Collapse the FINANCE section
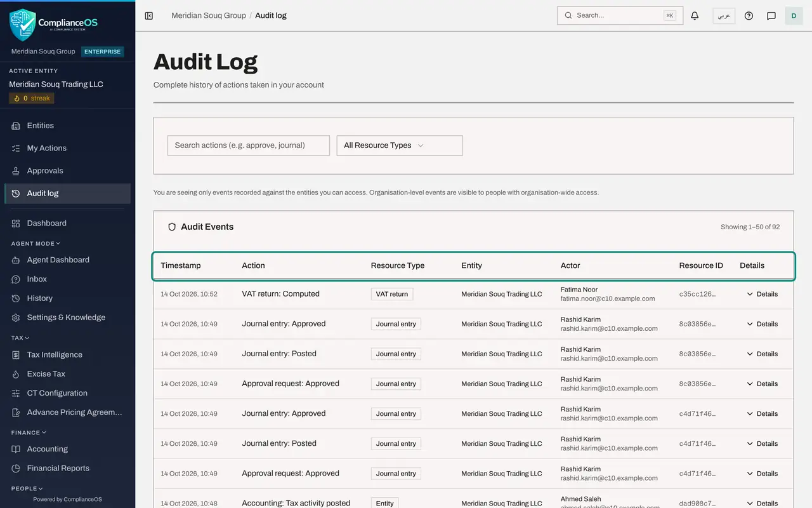This screenshot has width=812, height=508. (x=29, y=432)
